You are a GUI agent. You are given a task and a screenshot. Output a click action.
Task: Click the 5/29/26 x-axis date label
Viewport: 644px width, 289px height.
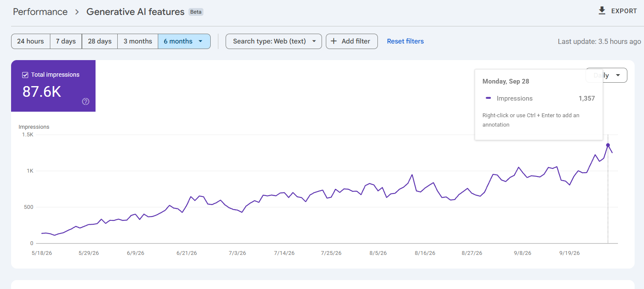[x=89, y=253]
